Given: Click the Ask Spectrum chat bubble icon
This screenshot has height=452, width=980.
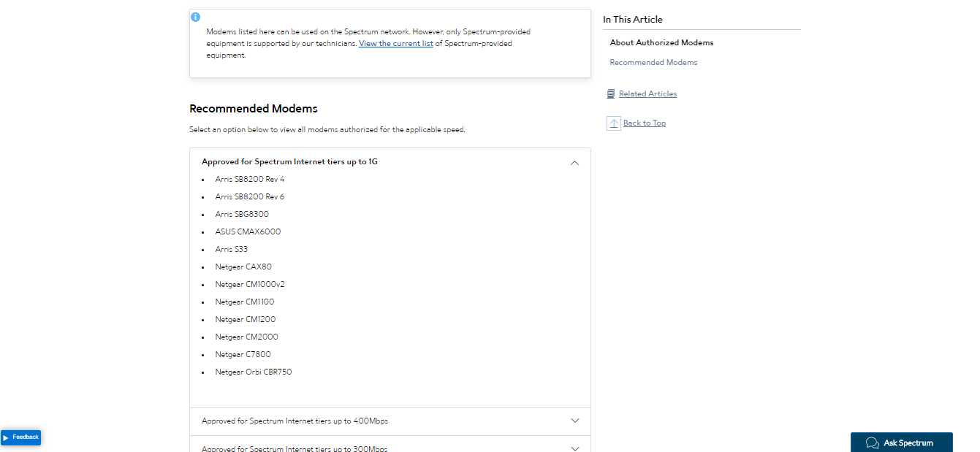Looking at the screenshot, I should pyautogui.click(x=872, y=443).
